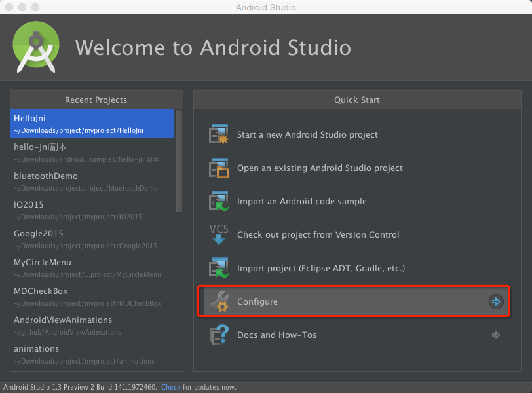Screen dimensions: 532x393
Task: Click the ~/Downloads/project/myproject/animations path
Action: coord(84,361)
